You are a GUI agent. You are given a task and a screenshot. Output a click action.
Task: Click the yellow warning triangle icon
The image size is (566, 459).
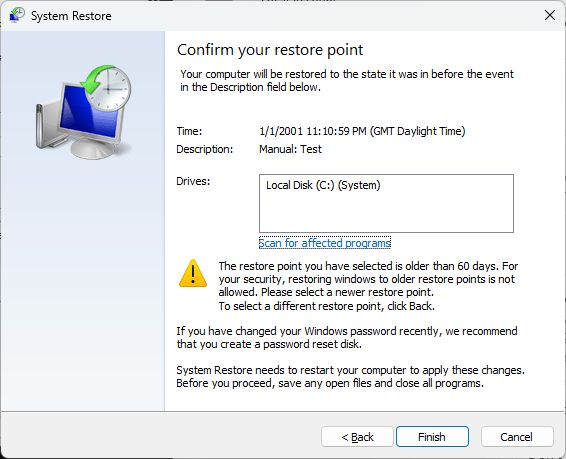click(193, 273)
